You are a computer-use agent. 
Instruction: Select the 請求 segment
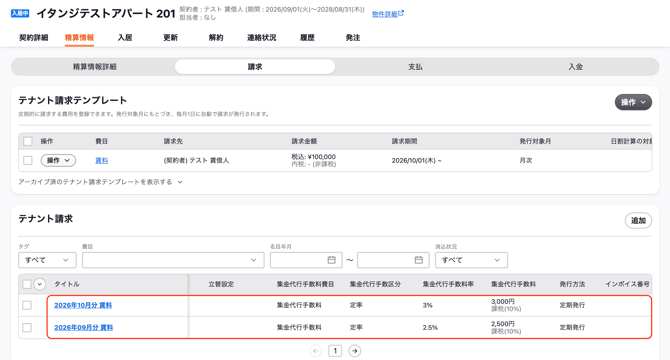click(255, 67)
